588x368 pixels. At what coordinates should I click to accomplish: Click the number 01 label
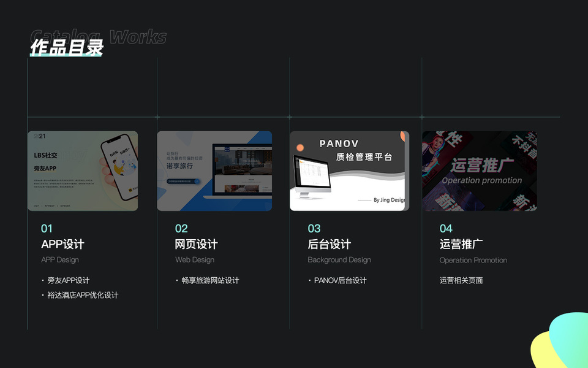click(47, 228)
